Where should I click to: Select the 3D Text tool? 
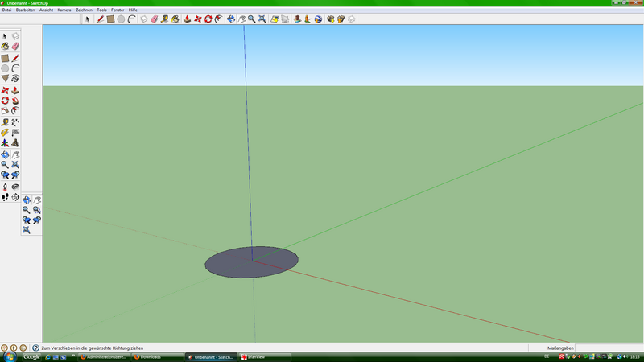point(15,142)
